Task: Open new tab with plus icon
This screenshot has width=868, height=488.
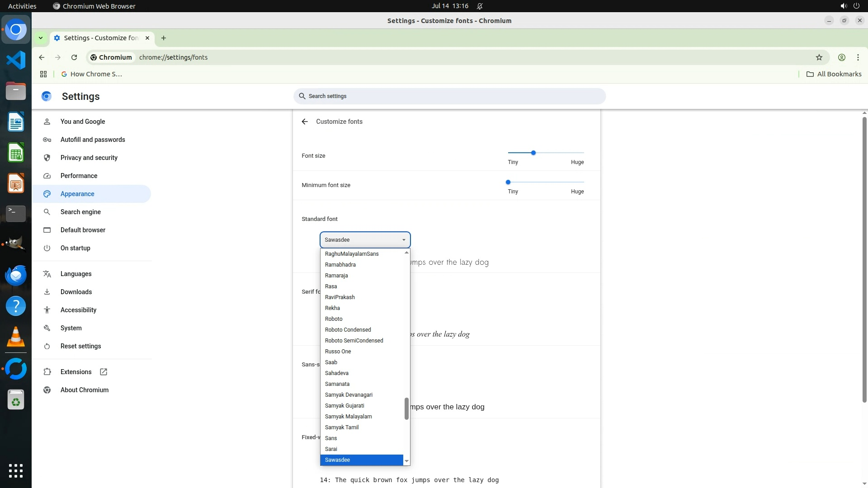Action: point(164,38)
